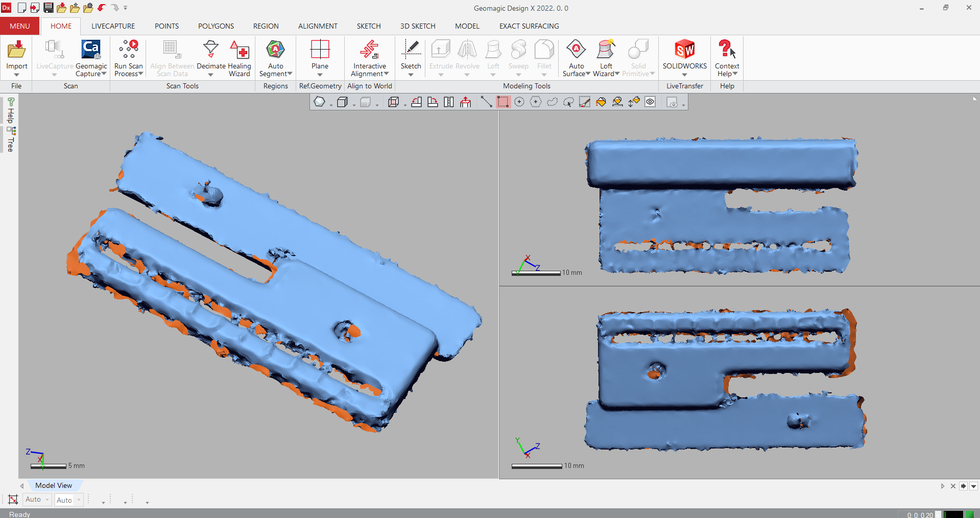Open the Sketch dropdown arrow
980x518 pixels.
tap(411, 75)
